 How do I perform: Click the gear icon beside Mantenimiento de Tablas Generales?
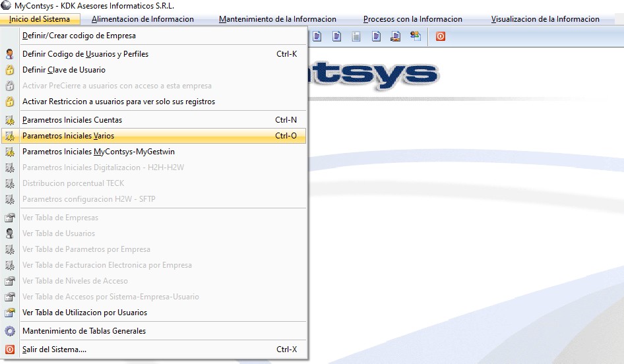(10, 331)
